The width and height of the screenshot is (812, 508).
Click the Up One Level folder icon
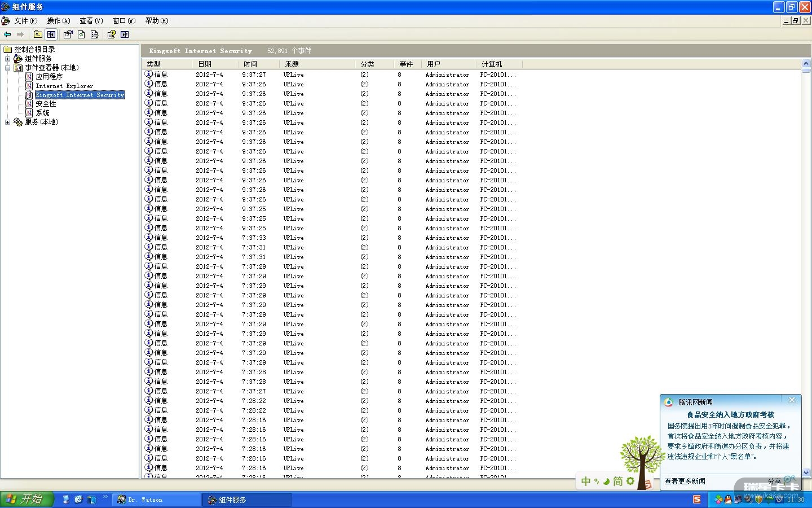click(38, 34)
